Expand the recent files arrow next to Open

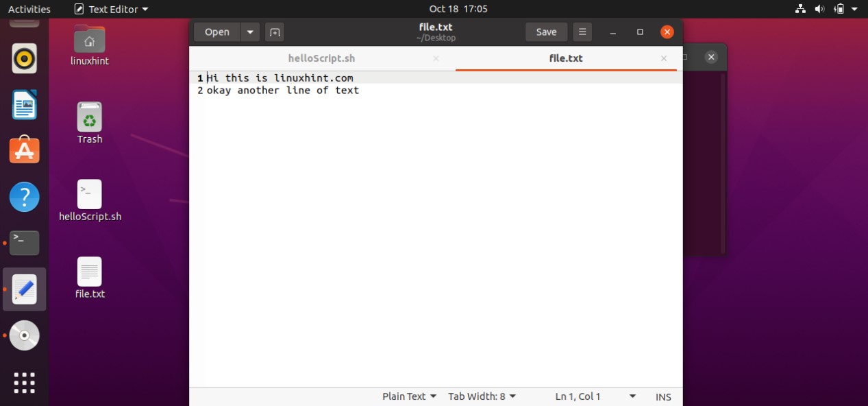pos(250,32)
